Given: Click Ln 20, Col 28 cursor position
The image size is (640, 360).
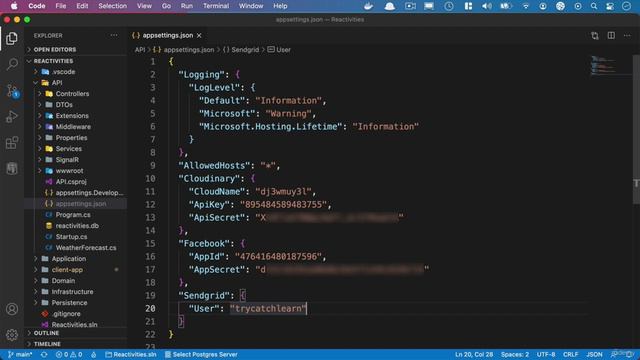Looking at the screenshot, I should (473, 354).
